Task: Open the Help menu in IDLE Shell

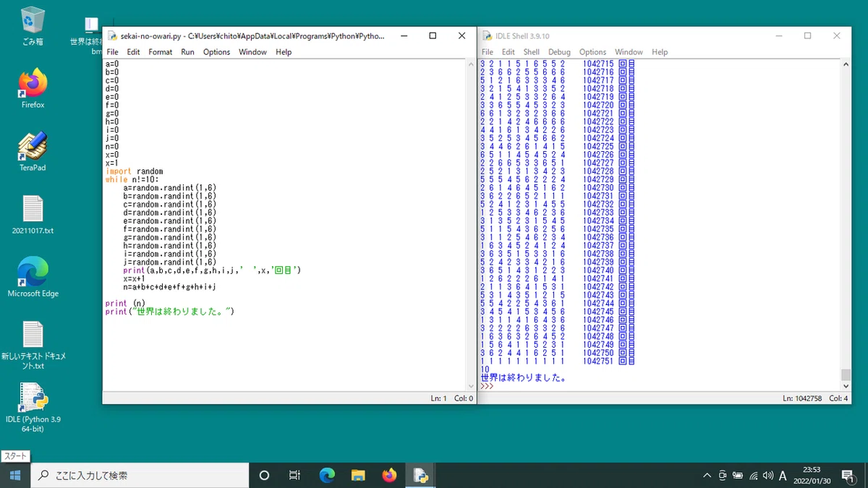Action: tap(660, 52)
